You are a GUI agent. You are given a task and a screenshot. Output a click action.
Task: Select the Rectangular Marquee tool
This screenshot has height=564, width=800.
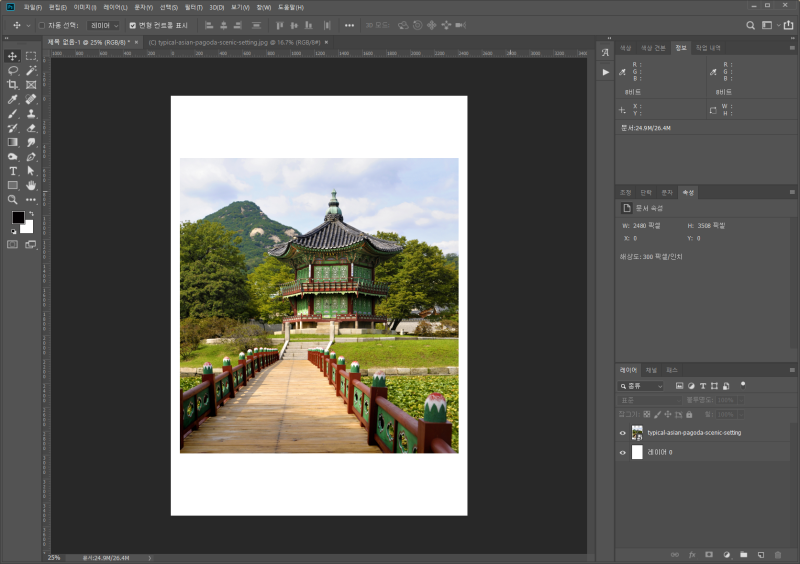pos(31,56)
